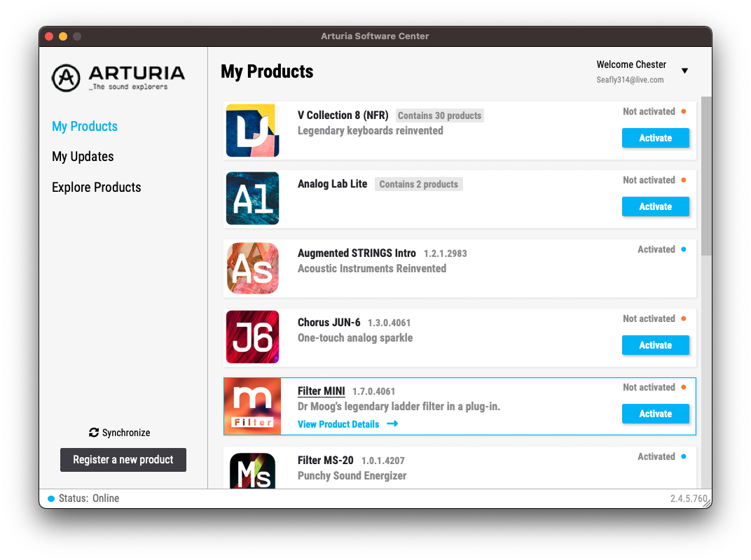
Task: Click the Arturia logo in sidebar
Action: coord(118,78)
